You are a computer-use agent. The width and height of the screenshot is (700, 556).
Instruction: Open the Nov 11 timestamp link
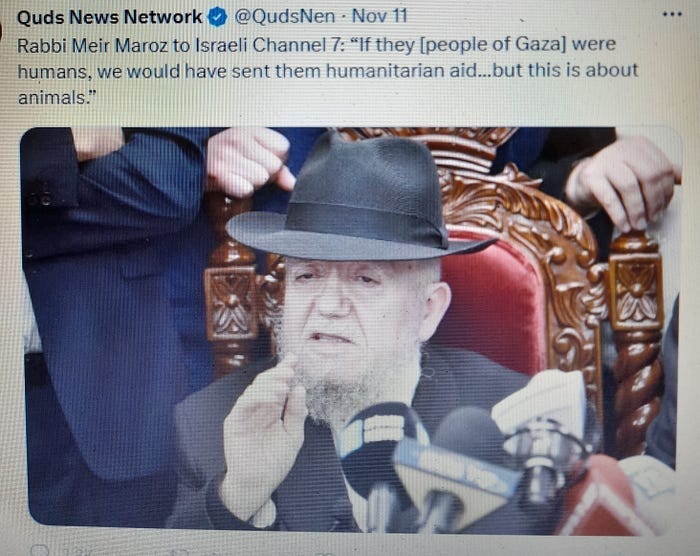click(x=379, y=16)
